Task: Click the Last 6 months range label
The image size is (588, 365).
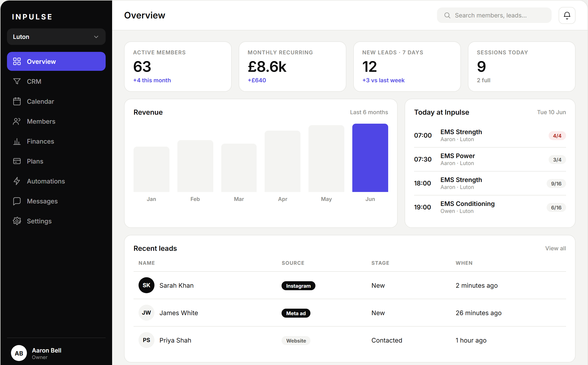Action: coord(369,112)
